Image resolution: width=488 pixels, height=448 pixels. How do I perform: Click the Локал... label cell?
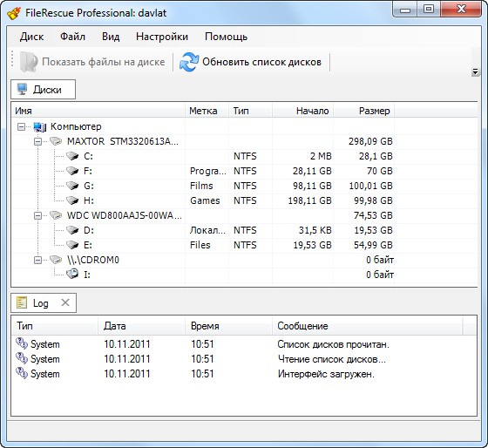pyautogui.click(x=207, y=230)
